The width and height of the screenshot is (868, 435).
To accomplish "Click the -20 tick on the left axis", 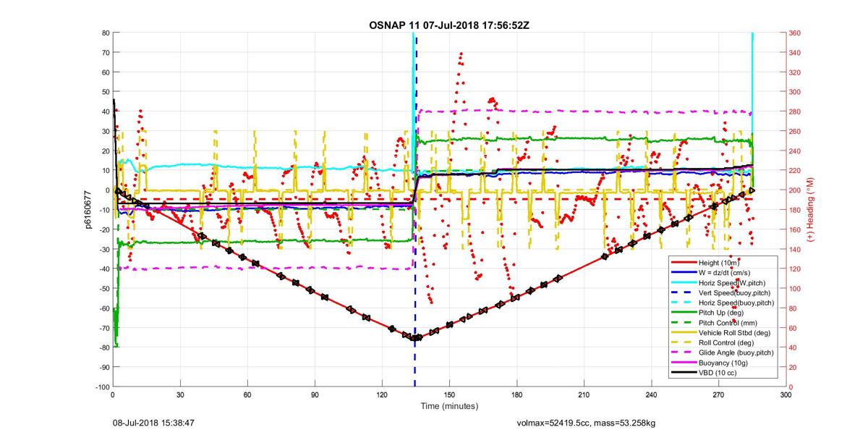I will tap(103, 229).
